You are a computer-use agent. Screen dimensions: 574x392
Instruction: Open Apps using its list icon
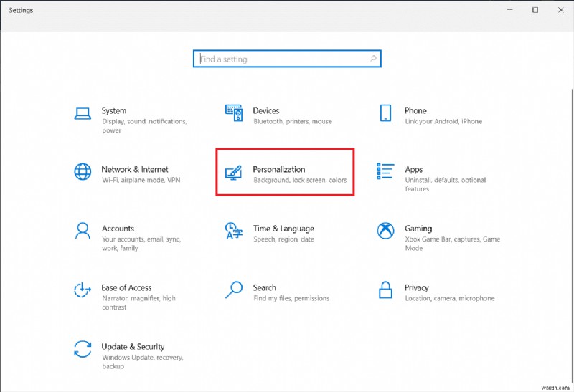pos(385,172)
